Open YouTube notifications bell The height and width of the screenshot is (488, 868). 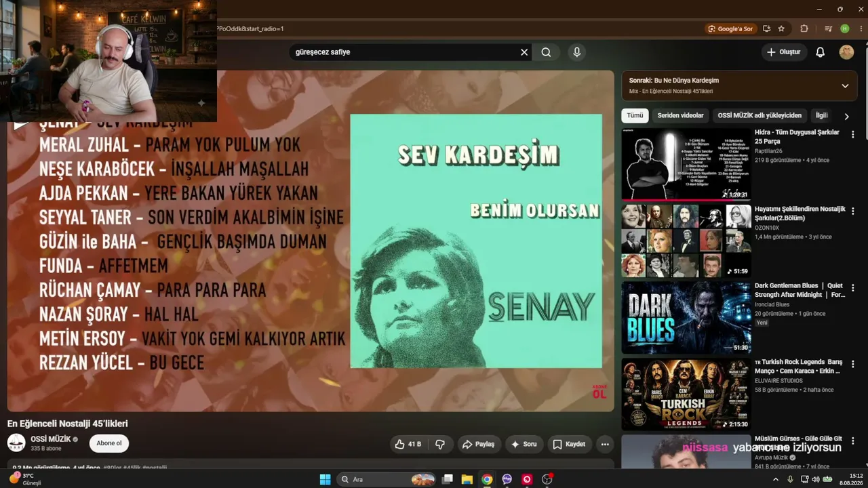coord(820,52)
